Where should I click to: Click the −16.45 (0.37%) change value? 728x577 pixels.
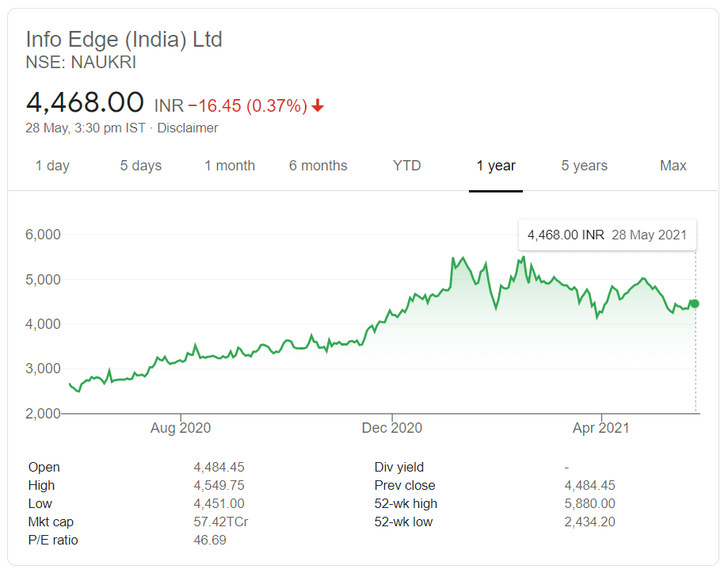[247, 106]
